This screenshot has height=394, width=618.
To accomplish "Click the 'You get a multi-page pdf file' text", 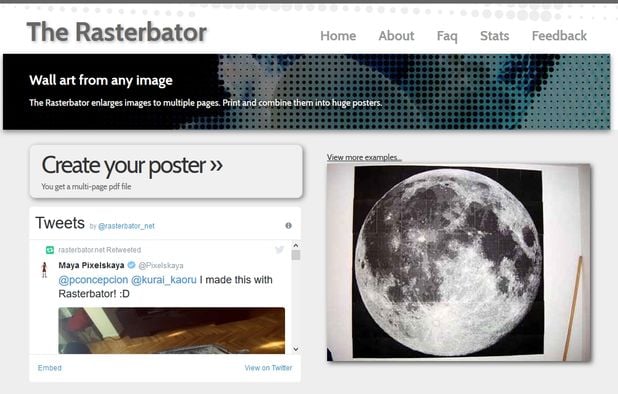I will 86,186.
